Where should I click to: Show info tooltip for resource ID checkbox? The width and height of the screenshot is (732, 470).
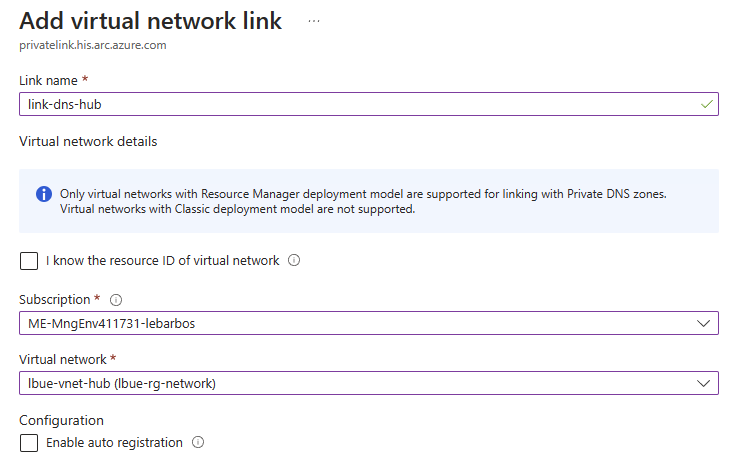[294, 260]
